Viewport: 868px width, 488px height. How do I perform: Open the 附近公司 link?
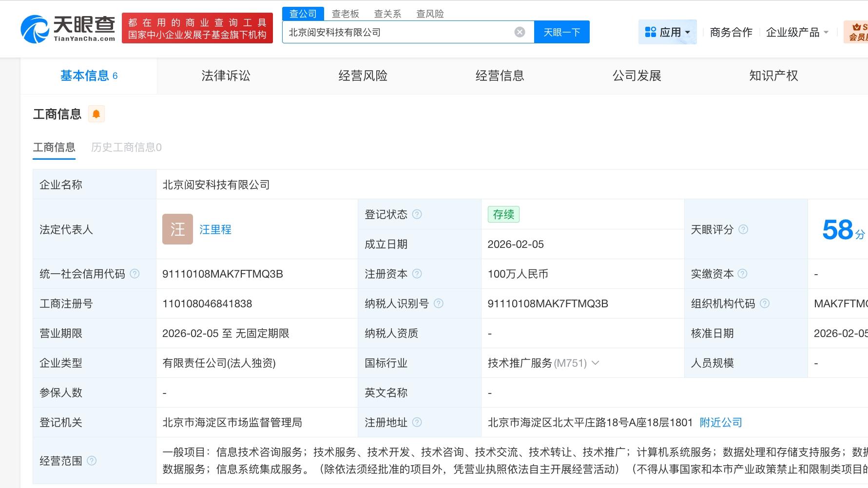click(720, 422)
